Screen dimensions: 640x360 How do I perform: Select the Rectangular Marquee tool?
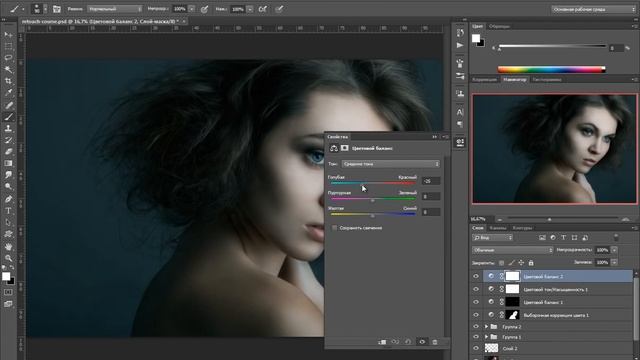(8, 47)
